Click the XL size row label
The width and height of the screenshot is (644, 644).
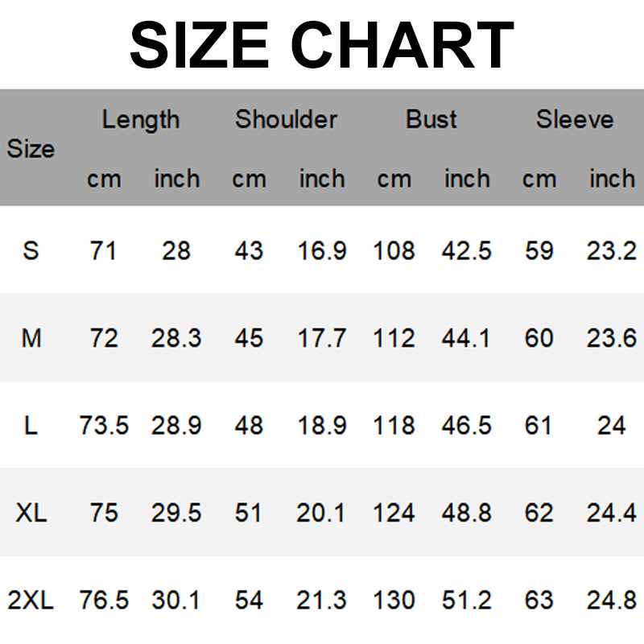pyautogui.click(x=31, y=513)
